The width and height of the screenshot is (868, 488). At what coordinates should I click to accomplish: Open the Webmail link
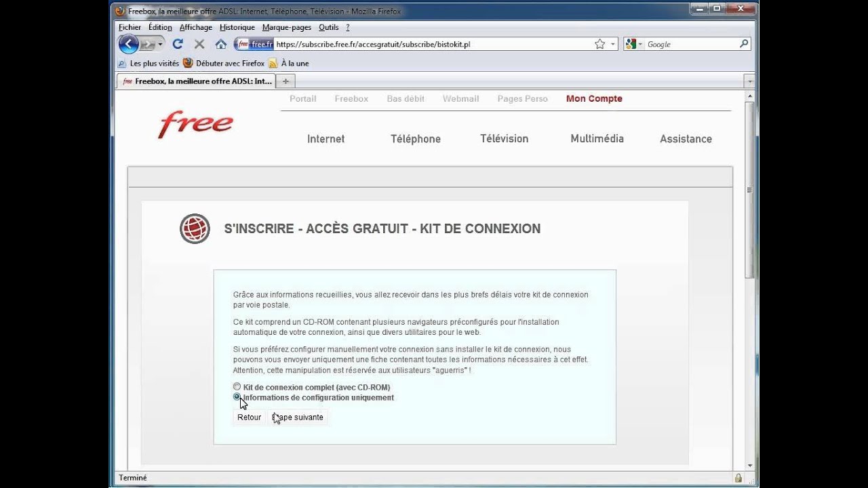click(461, 98)
